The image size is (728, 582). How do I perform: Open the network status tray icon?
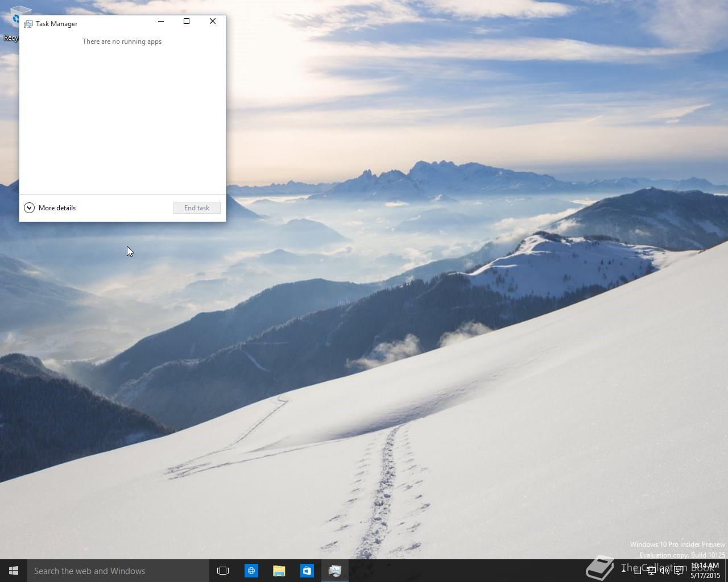pyautogui.click(x=651, y=571)
